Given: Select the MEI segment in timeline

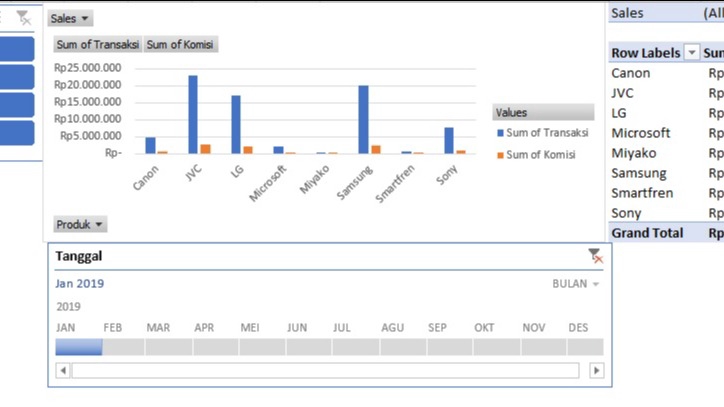Looking at the screenshot, I should (x=262, y=347).
